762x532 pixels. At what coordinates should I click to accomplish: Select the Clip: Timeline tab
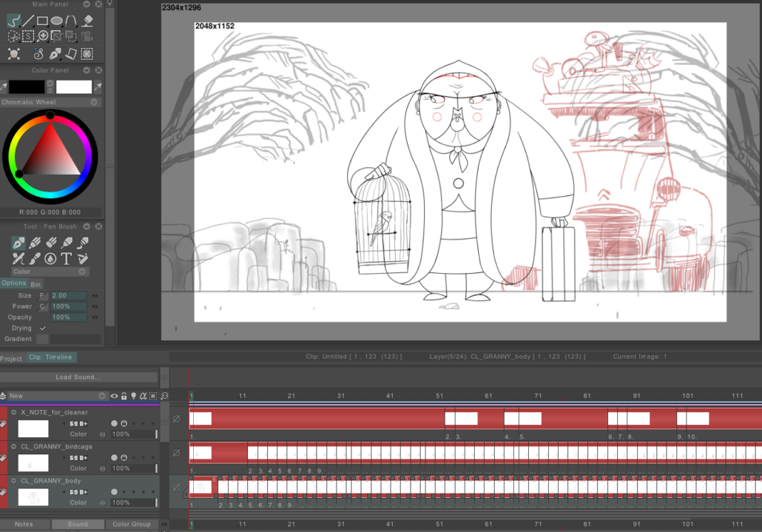click(51, 357)
